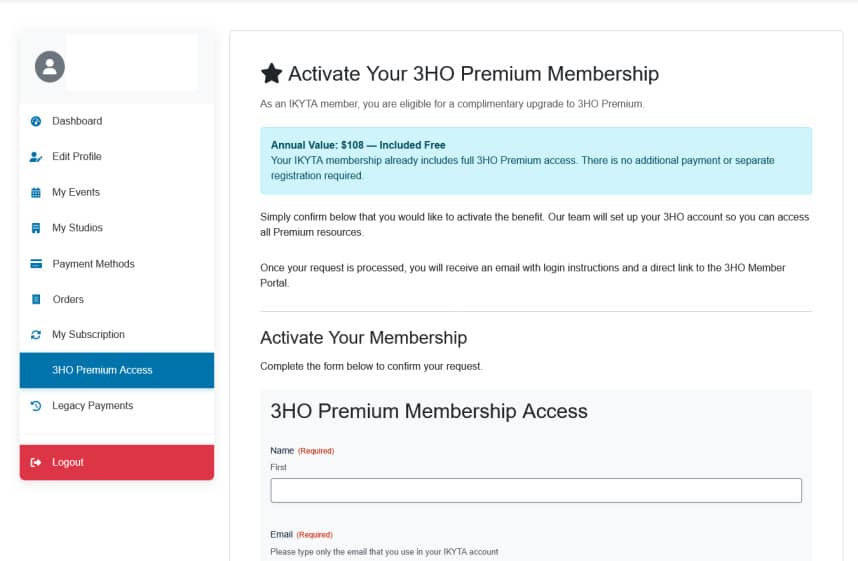
Task: Click the Orders receipt icon
Action: click(36, 299)
